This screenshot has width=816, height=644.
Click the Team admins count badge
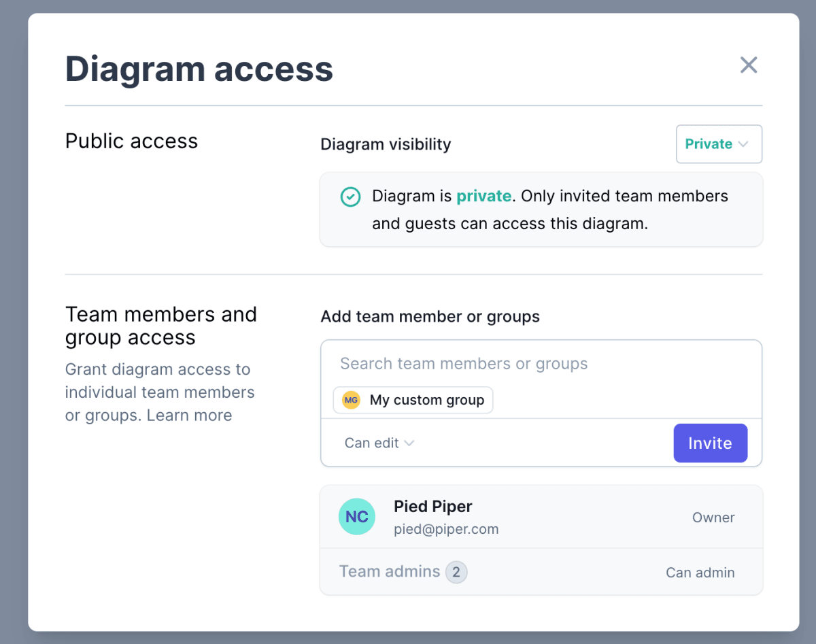[x=456, y=573]
